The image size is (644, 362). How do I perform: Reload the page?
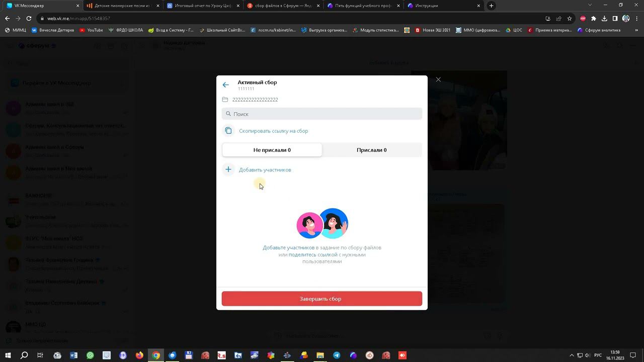pos(29,19)
